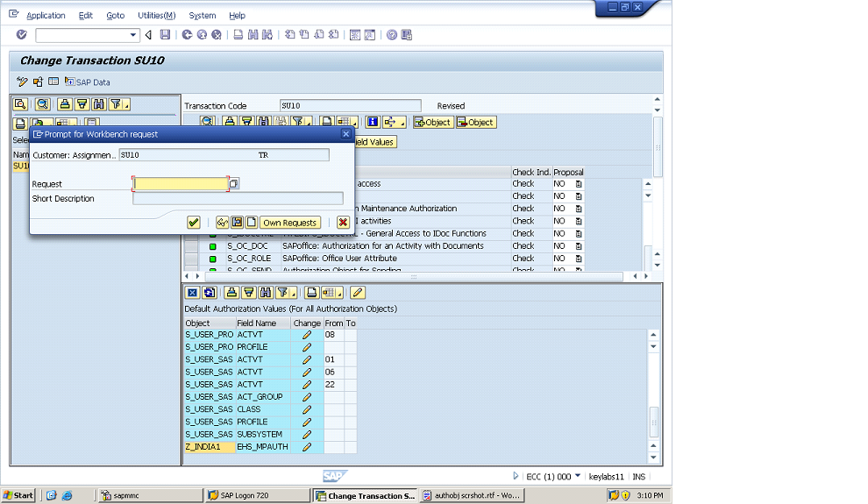Open the Help menu
This screenshot has width=868, height=504.
237,16
